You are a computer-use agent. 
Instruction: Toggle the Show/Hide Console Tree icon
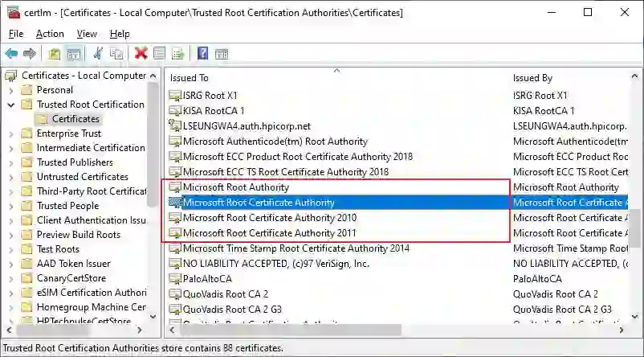[74, 53]
